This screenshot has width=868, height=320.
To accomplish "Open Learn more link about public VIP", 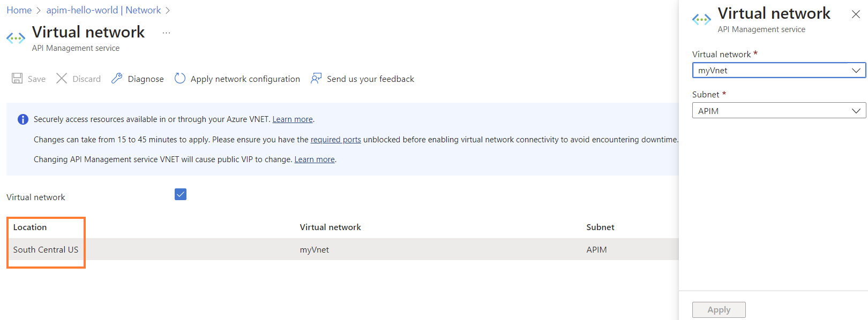I will click(315, 159).
